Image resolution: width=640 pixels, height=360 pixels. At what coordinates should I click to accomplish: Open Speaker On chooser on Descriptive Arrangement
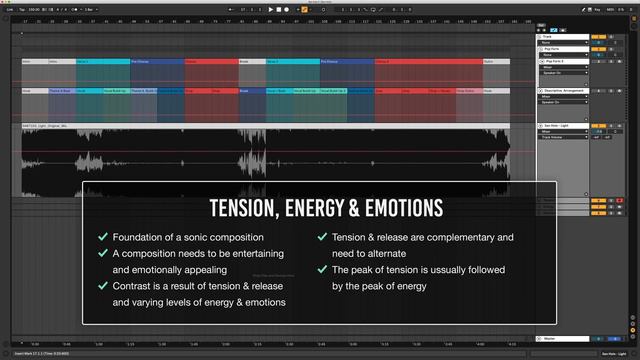[x=564, y=102]
